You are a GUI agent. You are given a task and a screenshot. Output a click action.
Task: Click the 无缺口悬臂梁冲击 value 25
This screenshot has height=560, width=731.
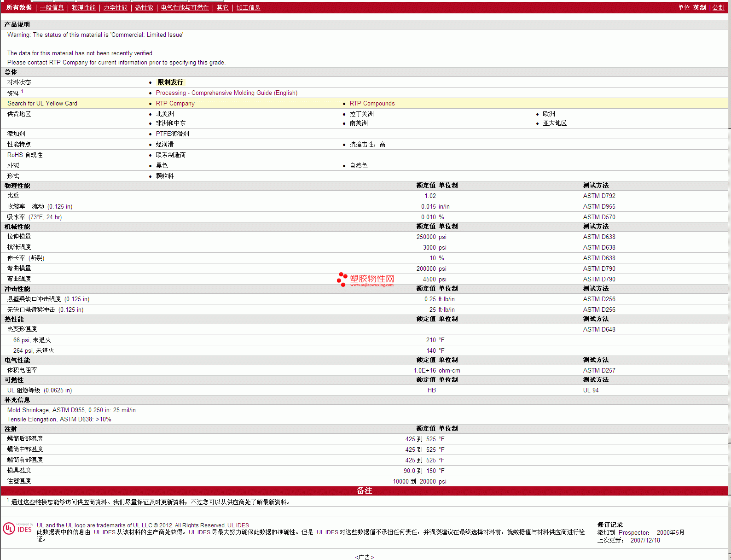432,310
